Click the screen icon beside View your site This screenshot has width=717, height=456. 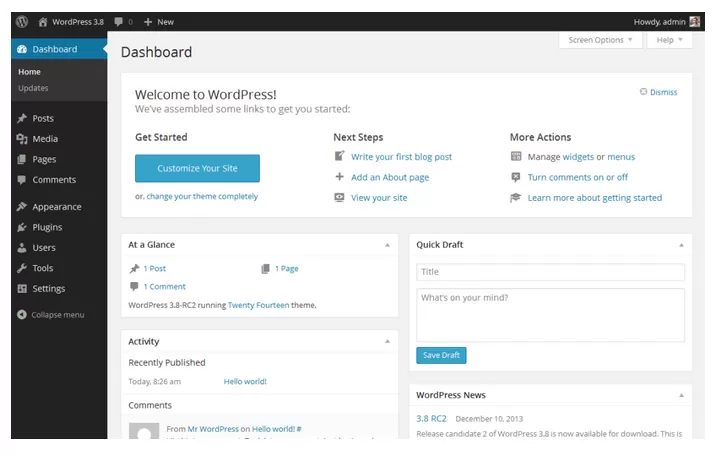[x=339, y=197]
